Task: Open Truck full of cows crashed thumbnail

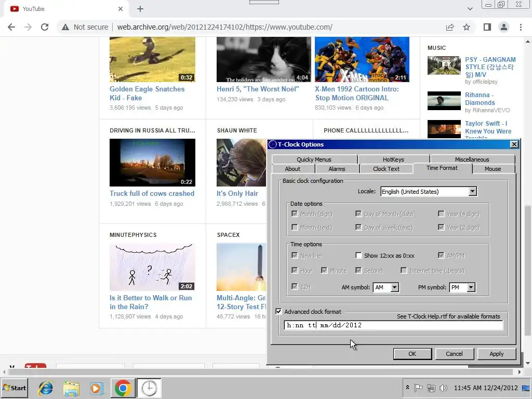Action: [152, 163]
